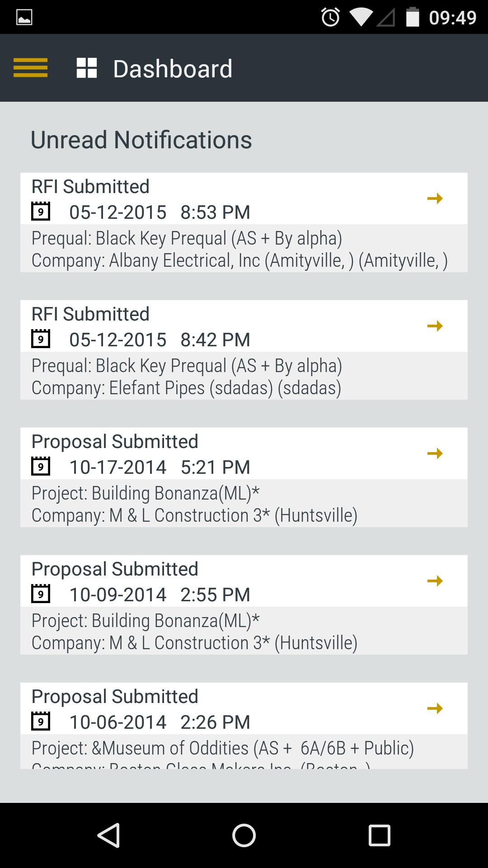Open recent apps via square button
Screen dimensions: 488x868
379,835
